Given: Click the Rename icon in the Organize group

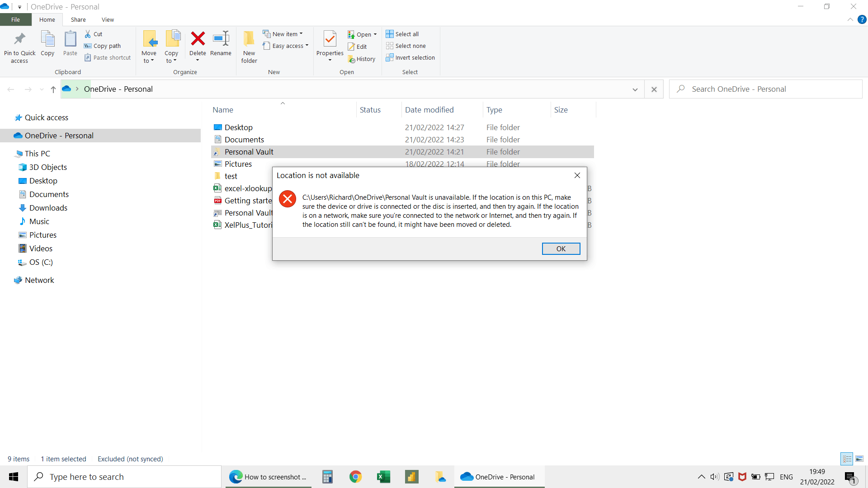Looking at the screenshot, I should click(221, 39).
